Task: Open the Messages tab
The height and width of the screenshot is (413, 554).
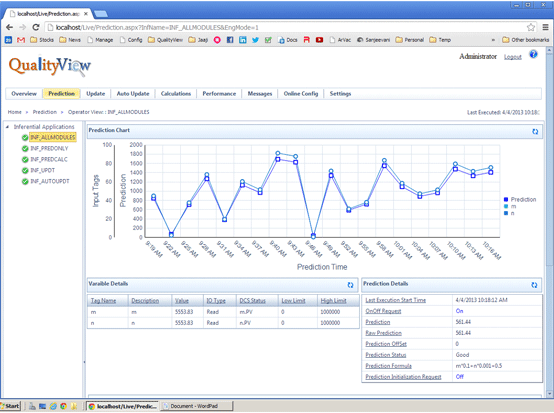Action: [x=260, y=94]
